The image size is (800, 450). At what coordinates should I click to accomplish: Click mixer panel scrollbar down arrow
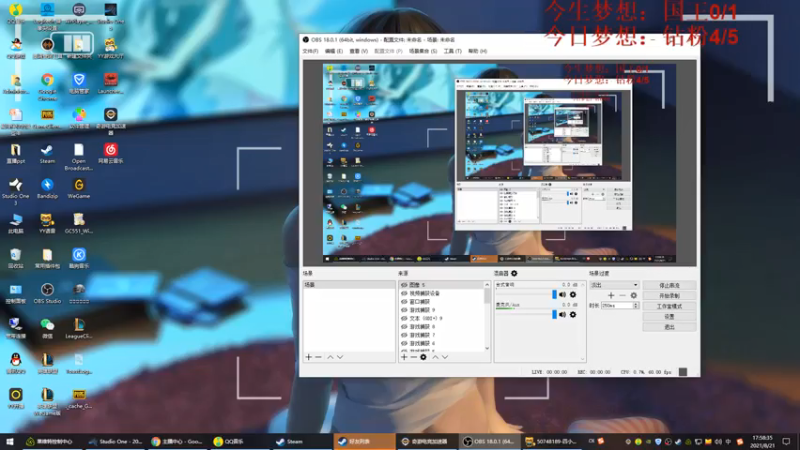pyautogui.click(x=583, y=359)
